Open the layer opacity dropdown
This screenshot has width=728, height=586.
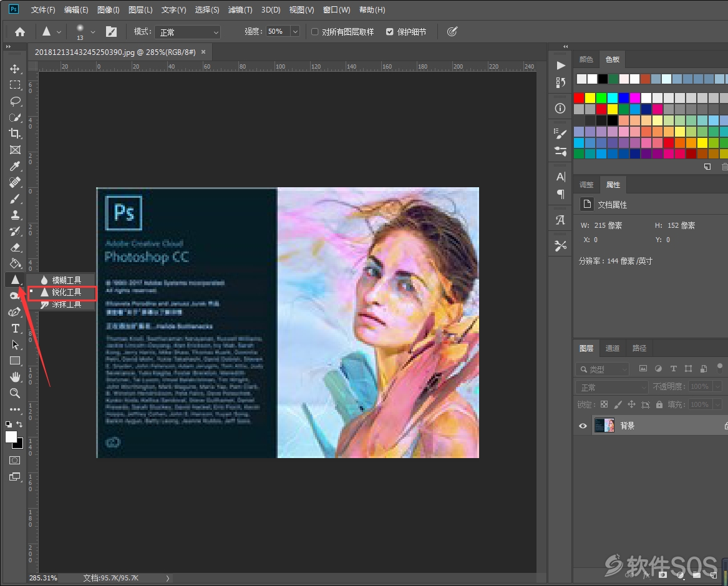click(x=717, y=386)
